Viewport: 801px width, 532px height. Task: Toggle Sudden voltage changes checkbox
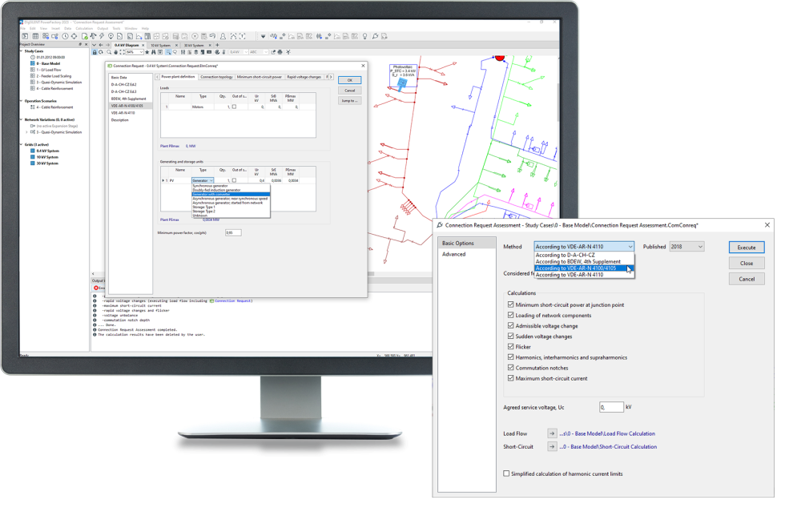point(510,337)
